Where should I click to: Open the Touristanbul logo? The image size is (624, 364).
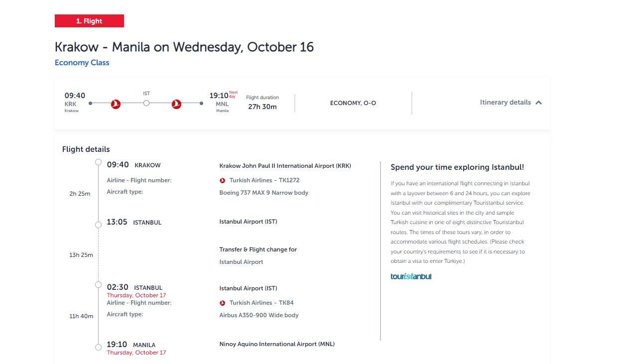click(411, 276)
